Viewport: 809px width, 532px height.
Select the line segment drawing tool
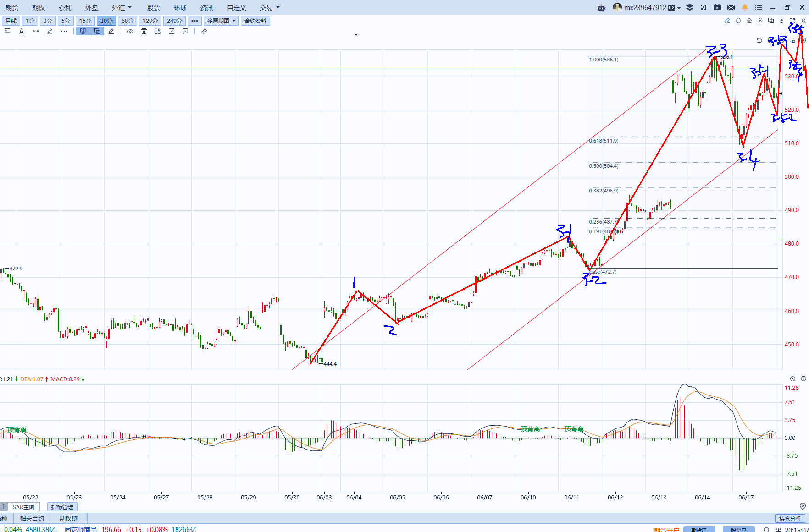coord(36,31)
